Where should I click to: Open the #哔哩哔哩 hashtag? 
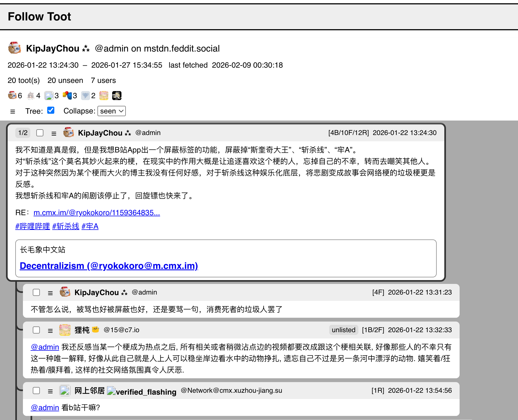pos(32,226)
